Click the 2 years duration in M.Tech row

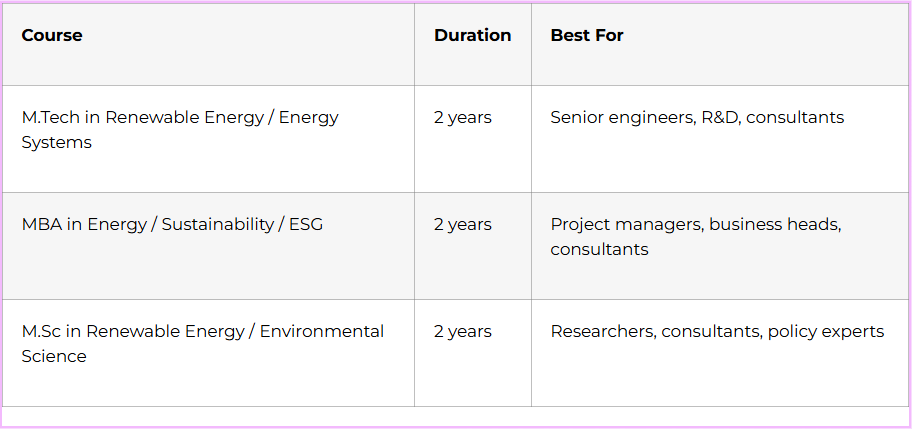click(463, 117)
